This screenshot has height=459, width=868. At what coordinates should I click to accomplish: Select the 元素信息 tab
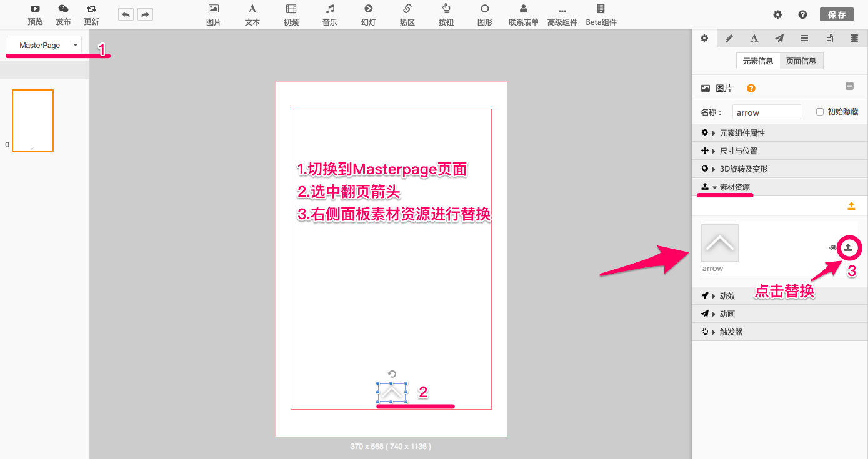(758, 61)
